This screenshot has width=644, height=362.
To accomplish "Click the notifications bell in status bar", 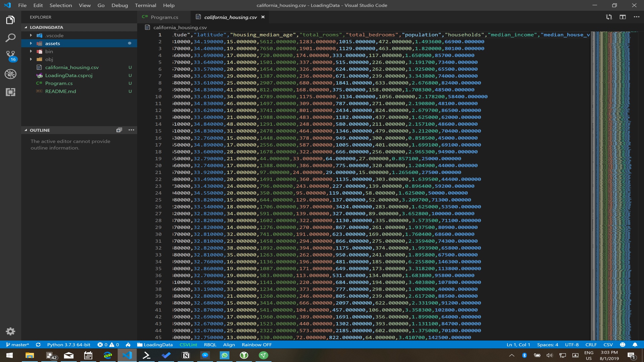I will pyautogui.click(x=635, y=345).
